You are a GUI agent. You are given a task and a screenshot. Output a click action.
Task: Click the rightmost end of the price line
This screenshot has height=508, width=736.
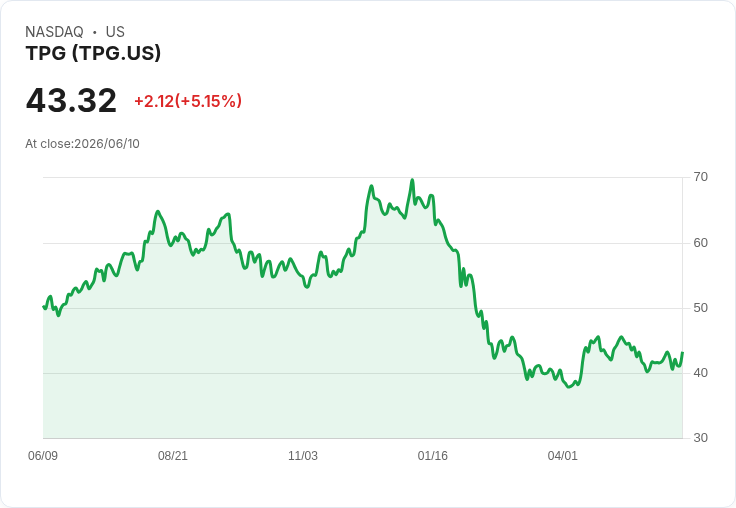tap(682, 353)
